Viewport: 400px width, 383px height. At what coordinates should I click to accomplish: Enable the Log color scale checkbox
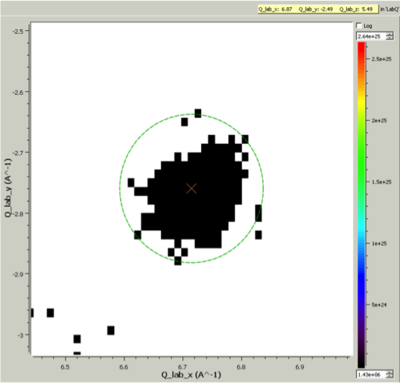[x=359, y=26]
